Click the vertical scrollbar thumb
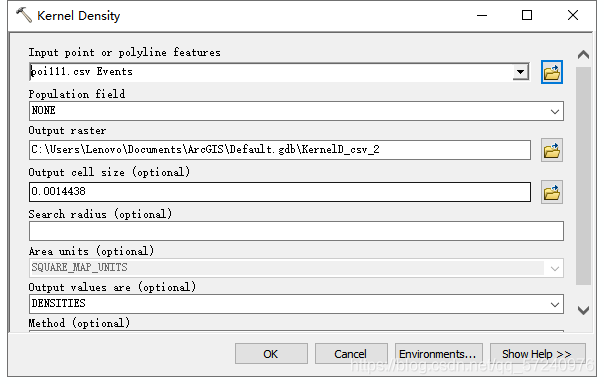604x384 pixels. [x=583, y=176]
